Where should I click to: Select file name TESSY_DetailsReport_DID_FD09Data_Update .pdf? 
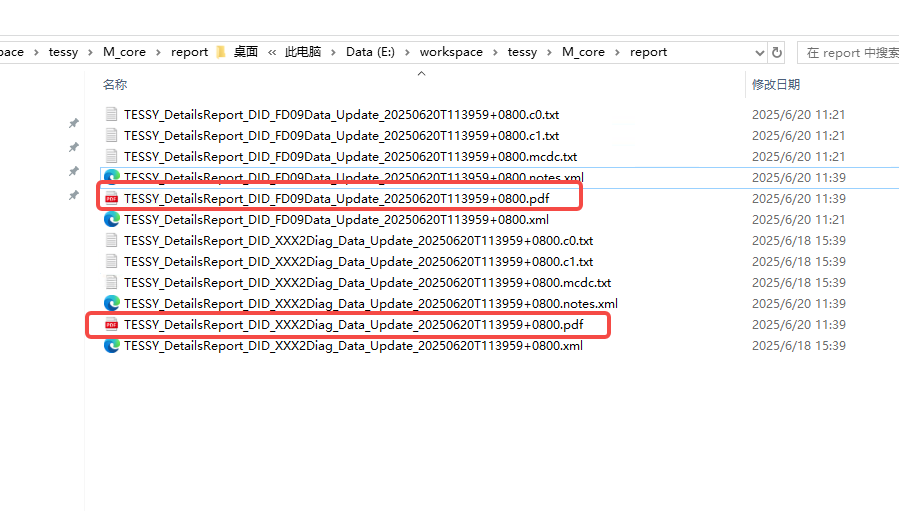(x=337, y=198)
